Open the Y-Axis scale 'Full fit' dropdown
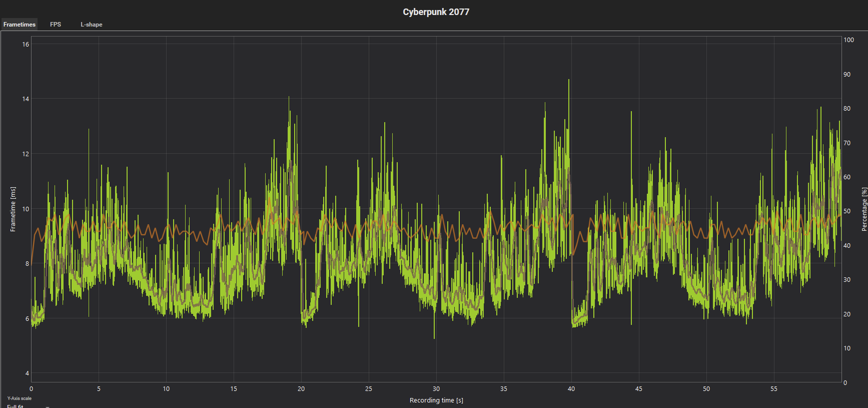This screenshot has width=868, height=408. point(28,406)
